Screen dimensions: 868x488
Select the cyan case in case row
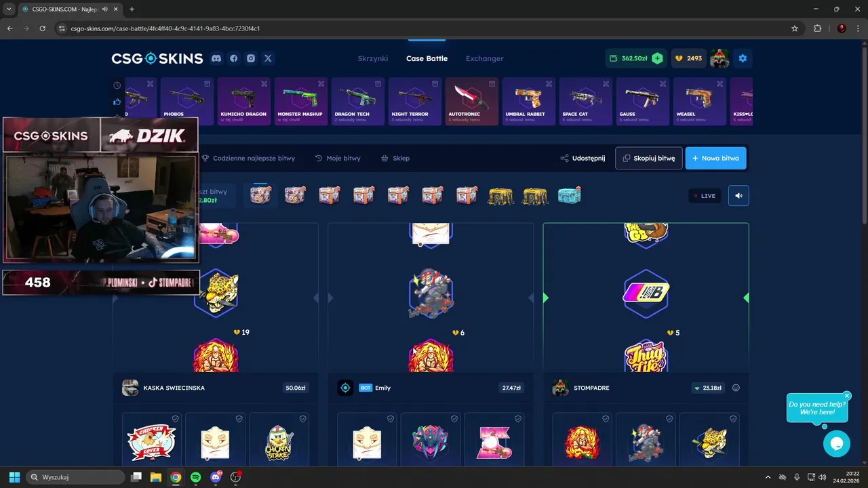pos(570,195)
